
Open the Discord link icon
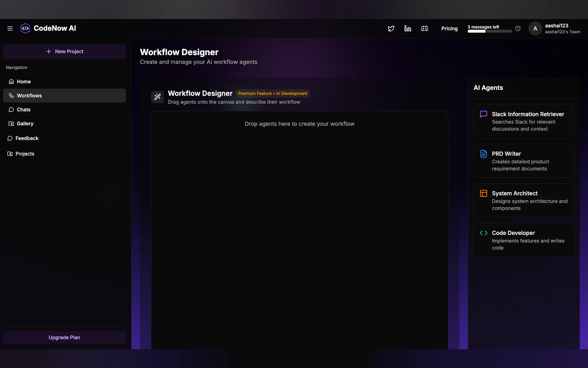(x=424, y=29)
